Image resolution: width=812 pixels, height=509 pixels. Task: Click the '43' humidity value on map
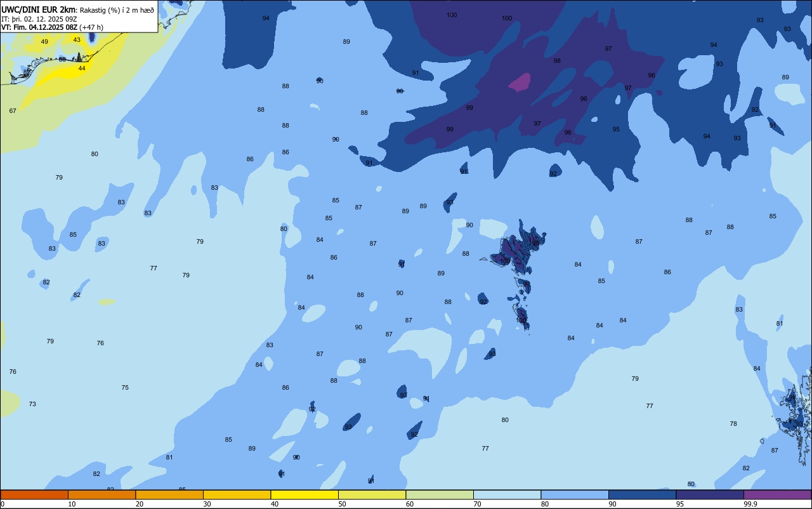pyautogui.click(x=77, y=40)
